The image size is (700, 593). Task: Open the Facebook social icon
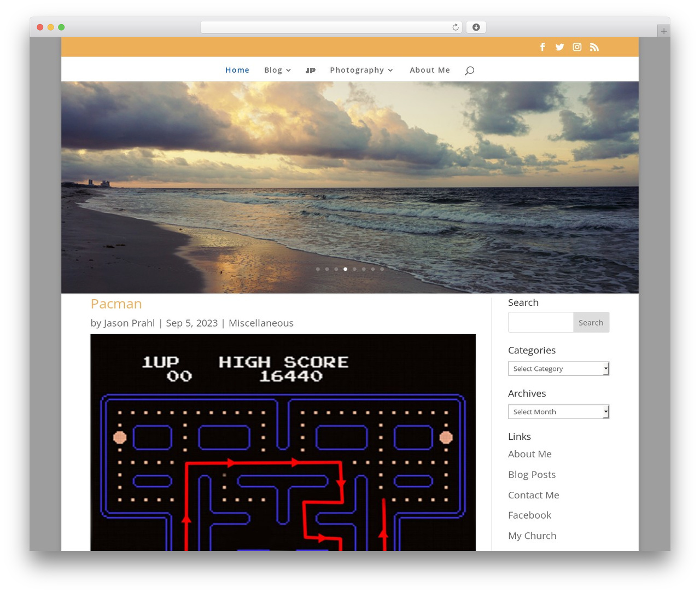coord(542,47)
